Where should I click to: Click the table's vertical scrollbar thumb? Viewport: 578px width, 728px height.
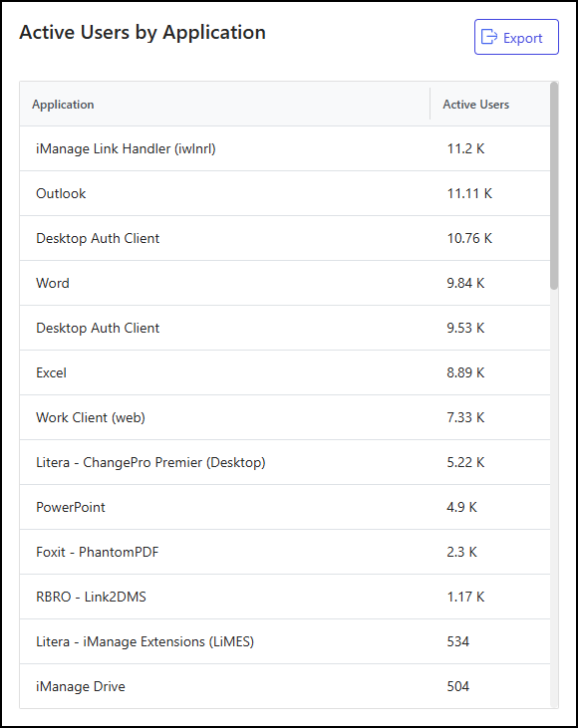tap(554, 186)
